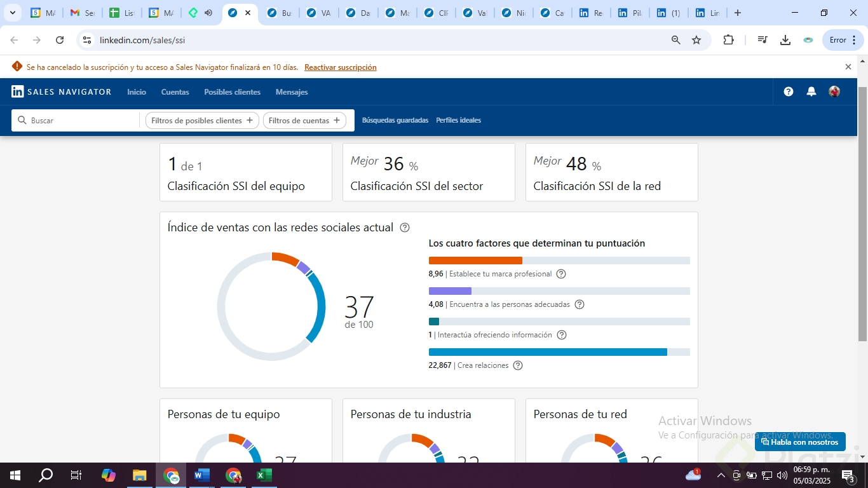The height and width of the screenshot is (488, 868).
Task: Click the 'Personas de tu equipo' heading
Action: 224,414
